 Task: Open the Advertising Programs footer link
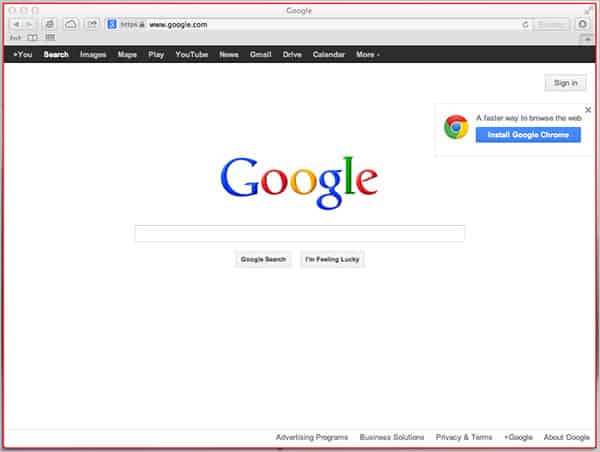312,437
